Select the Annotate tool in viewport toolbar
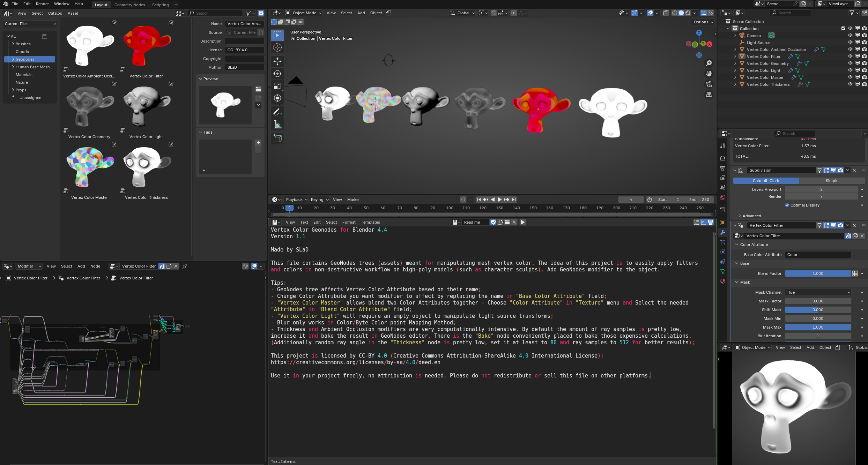868x465 pixels. point(277,112)
